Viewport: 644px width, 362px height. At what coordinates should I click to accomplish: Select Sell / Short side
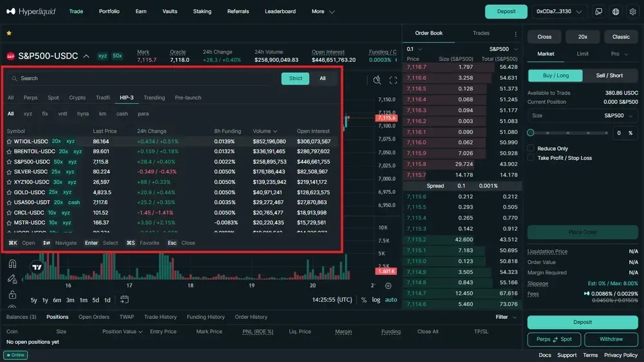[x=609, y=75]
